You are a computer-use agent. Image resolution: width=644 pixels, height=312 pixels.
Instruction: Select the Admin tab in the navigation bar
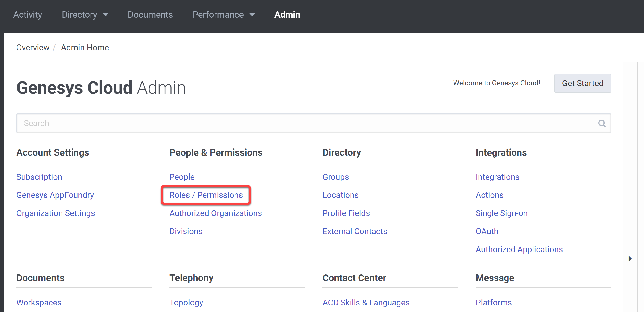pos(287,15)
